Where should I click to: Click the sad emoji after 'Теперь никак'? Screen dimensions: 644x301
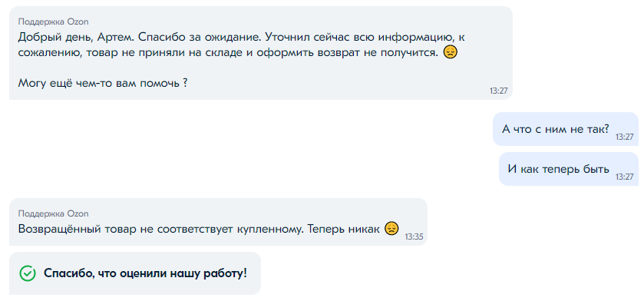[x=391, y=229]
